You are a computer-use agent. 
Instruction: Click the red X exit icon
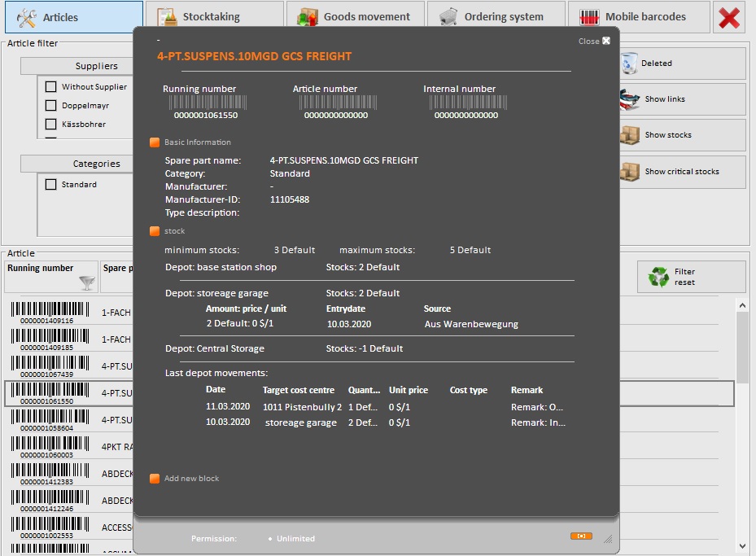(728, 17)
